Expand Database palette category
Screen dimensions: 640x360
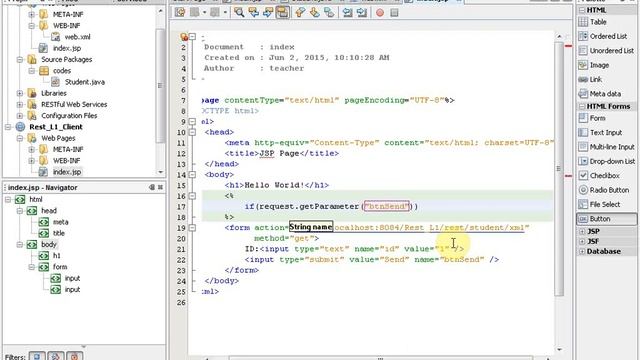[582, 251]
